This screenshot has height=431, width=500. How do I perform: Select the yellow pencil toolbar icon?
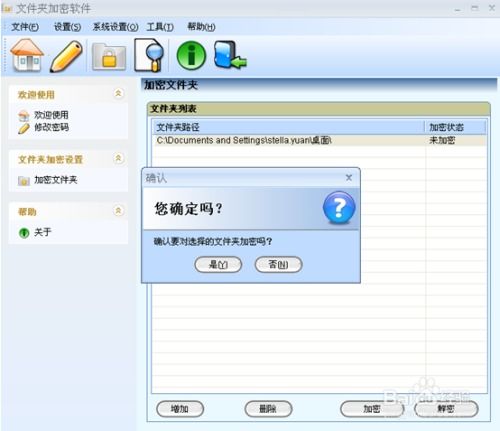click(67, 56)
